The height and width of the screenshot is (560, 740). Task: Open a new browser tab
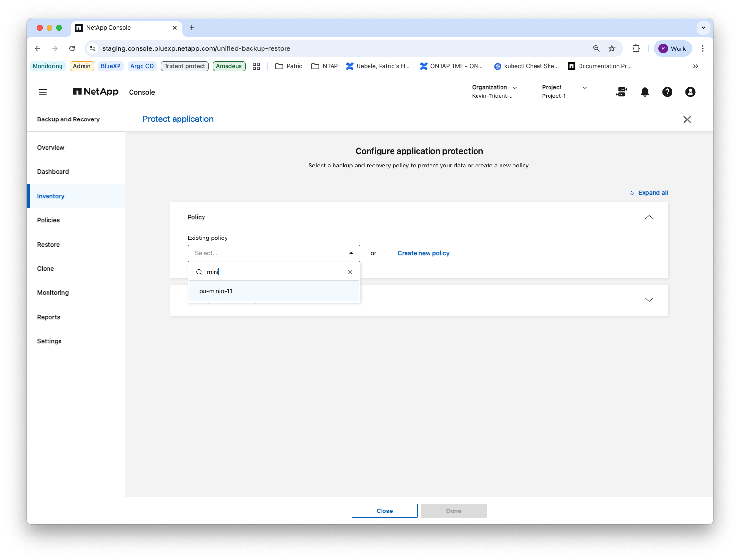(x=192, y=28)
